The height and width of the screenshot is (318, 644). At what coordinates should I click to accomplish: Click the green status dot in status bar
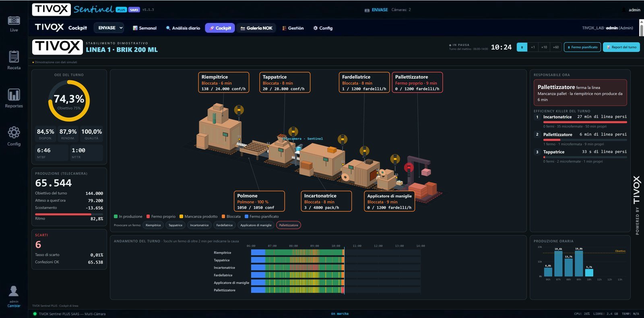(35, 314)
